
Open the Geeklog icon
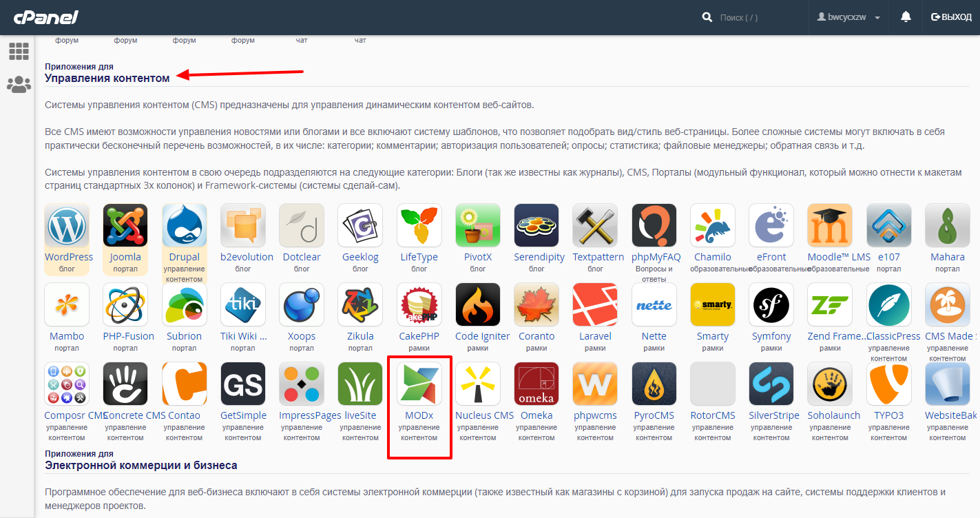tap(360, 226)
